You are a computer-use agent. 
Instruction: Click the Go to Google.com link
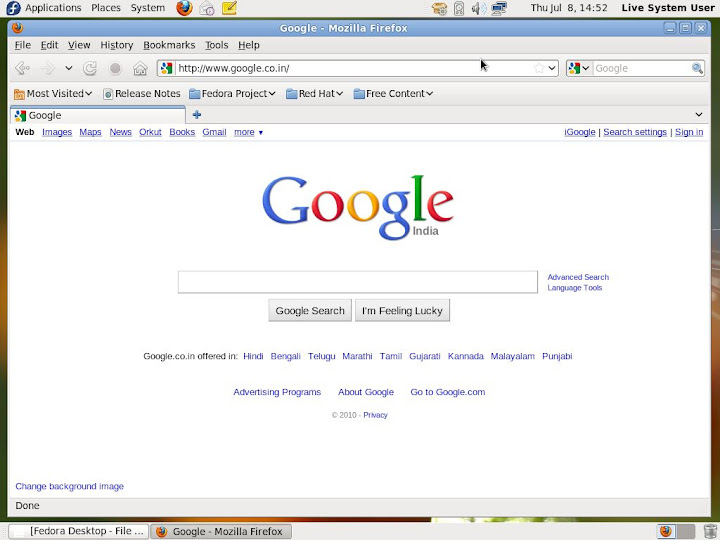448,392
